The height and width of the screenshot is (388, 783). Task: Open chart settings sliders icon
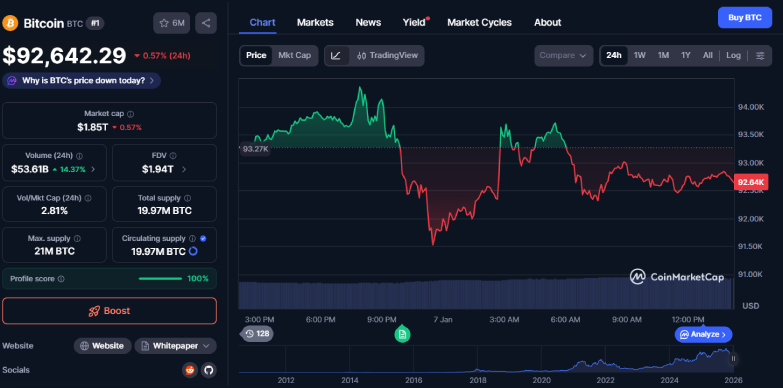[x=760, y=55]
